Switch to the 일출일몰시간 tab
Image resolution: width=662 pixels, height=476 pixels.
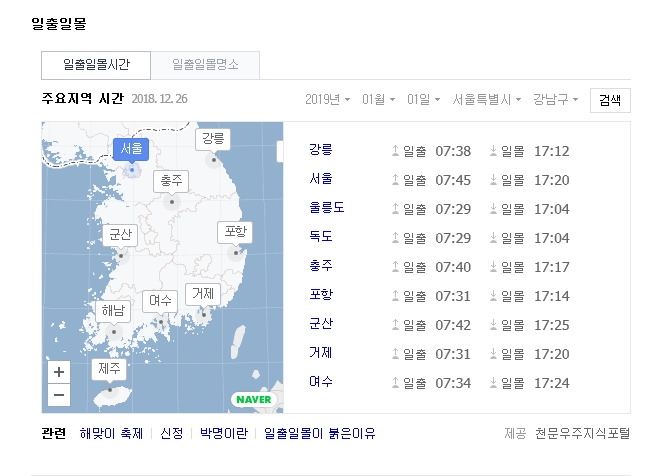coord(96,65)
